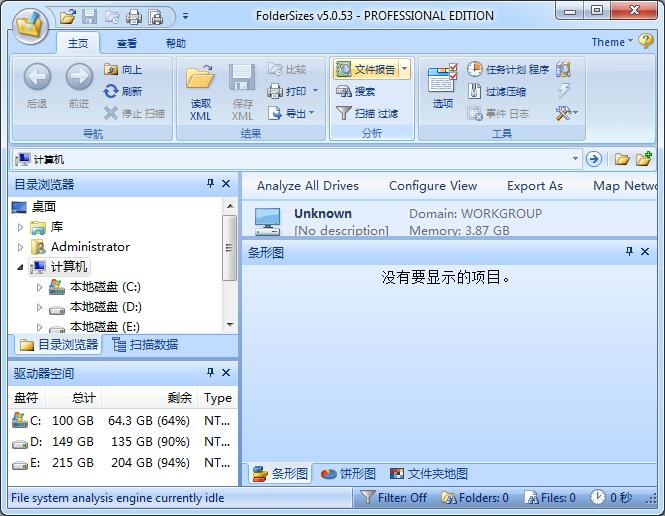
Task: Click the save quick access icon
Action: 89,17
